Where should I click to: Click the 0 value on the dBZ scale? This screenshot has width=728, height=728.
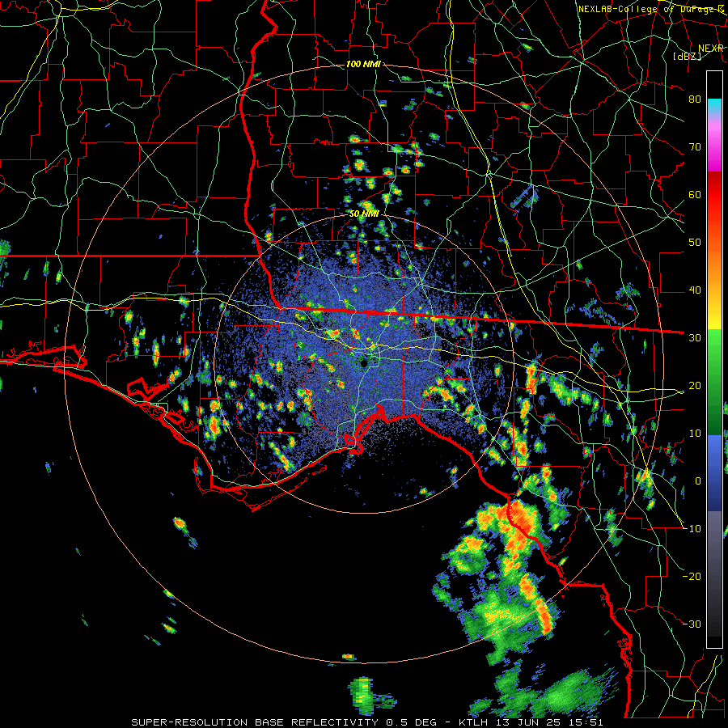tap(697, 481)
